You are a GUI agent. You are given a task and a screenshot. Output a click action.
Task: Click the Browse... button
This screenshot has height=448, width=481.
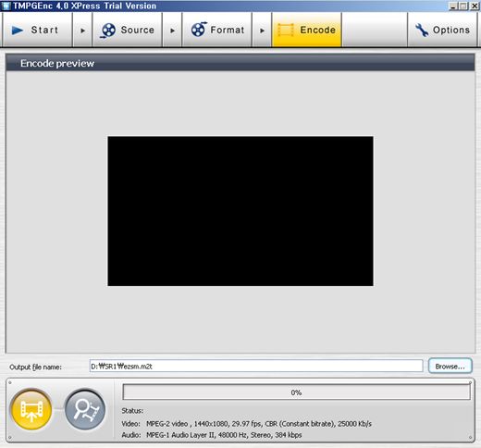point(450,367)
